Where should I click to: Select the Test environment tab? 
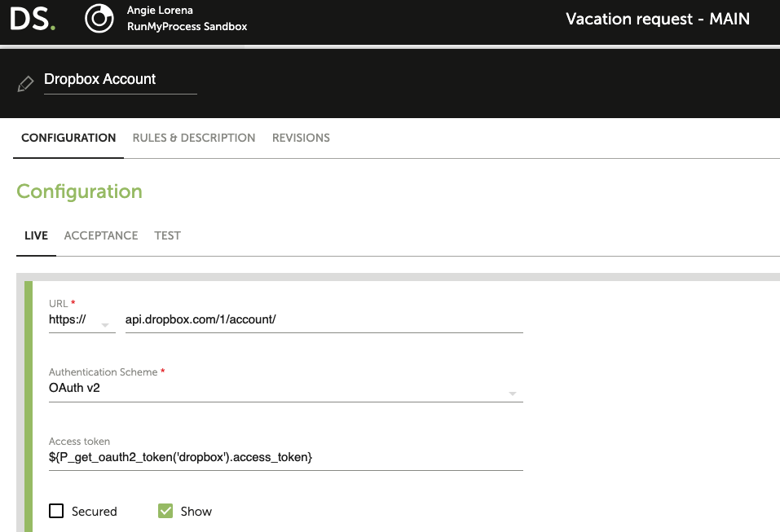click(x=167, y=235)
